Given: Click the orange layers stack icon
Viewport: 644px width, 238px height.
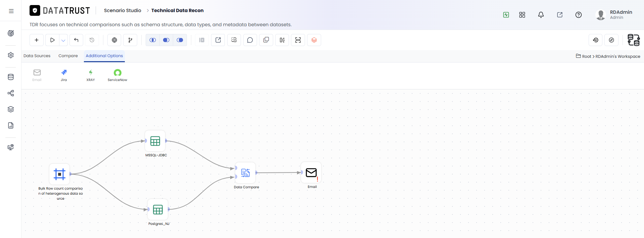Looking at the screenshot, I should (314, 40).
